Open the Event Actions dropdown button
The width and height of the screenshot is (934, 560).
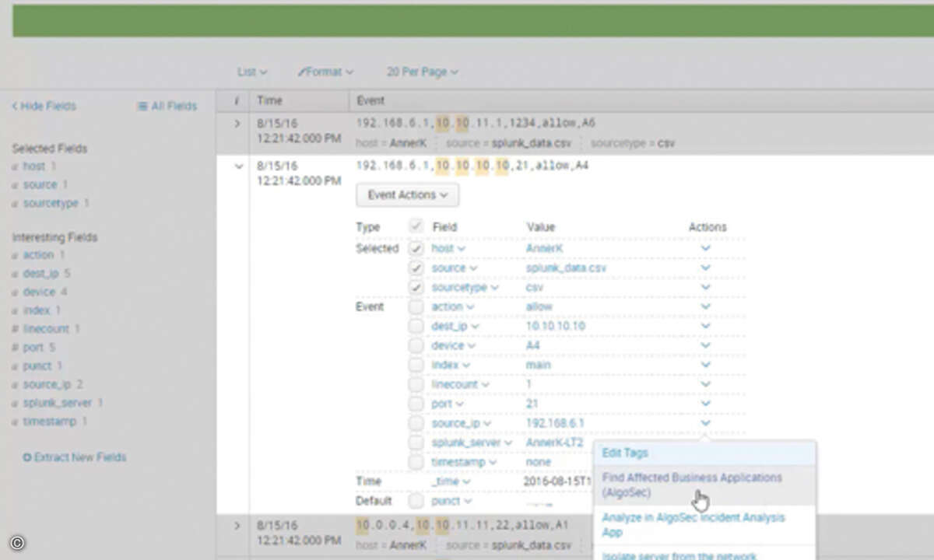point(407,195)
